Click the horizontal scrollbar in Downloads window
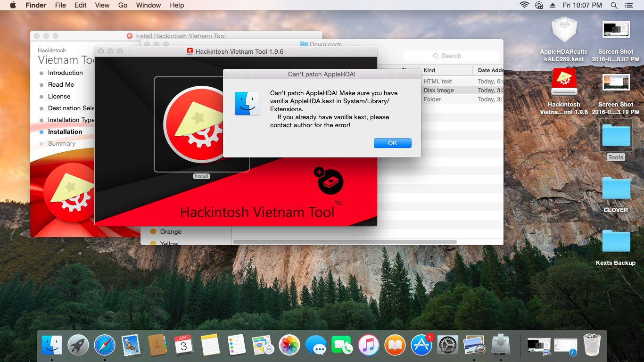 (345, 242)
